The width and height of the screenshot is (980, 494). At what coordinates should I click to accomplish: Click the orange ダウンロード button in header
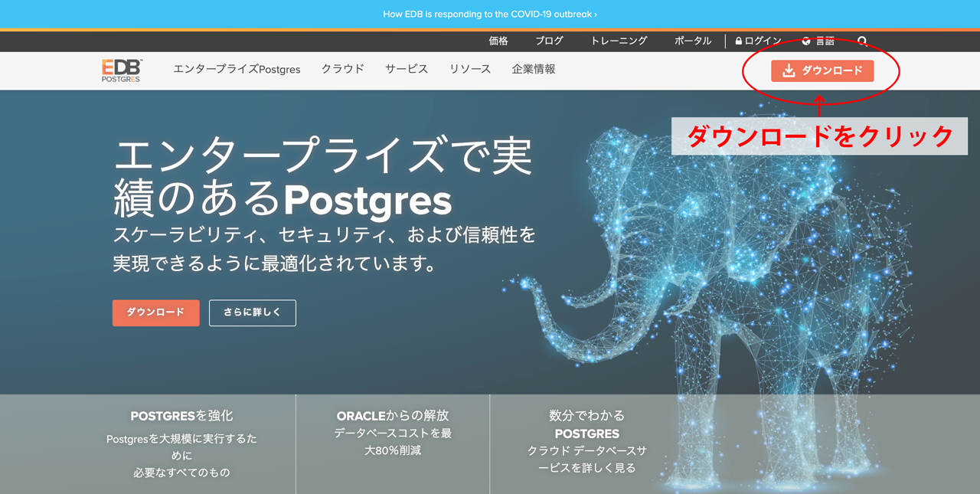point(822,70)
